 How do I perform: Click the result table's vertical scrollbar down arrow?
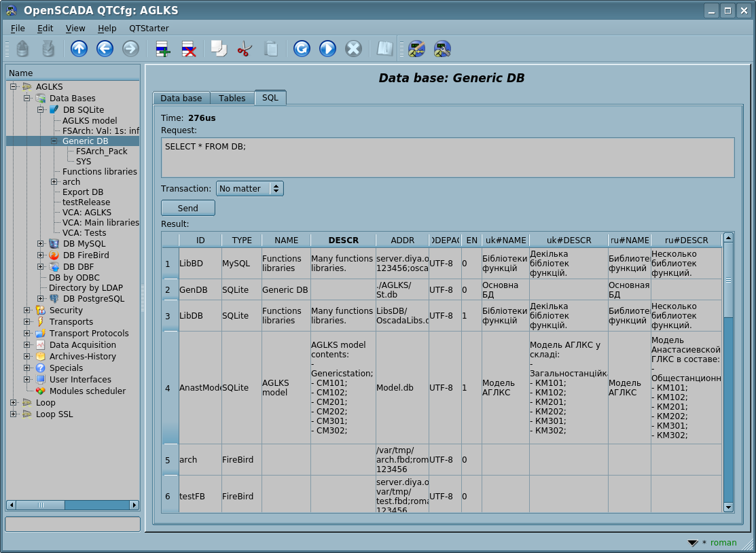pyautogui.click(x=728, y=507)
